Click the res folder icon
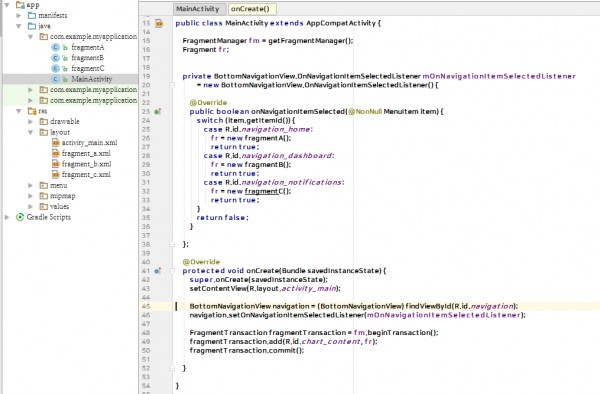The height and width of the screenshot is (394, 600). tap(32, 111)
